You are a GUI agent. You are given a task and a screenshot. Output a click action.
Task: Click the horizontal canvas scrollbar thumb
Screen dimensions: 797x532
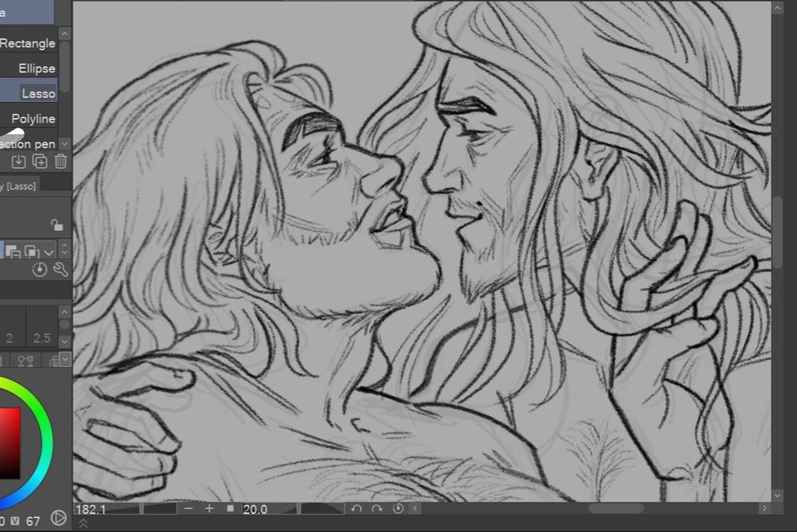click(616, 508)
